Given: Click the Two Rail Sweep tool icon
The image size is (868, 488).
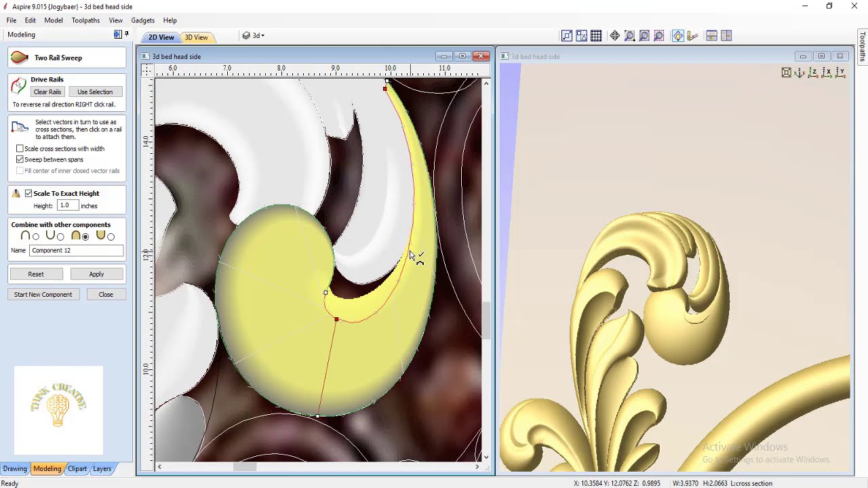Looking at the screenshot, I should tap(20, 58).
